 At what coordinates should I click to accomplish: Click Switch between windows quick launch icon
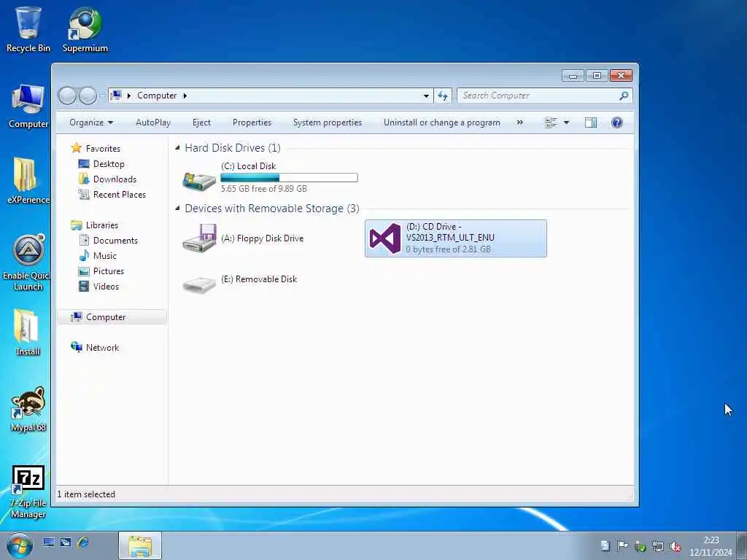click(x=65, y=542)
